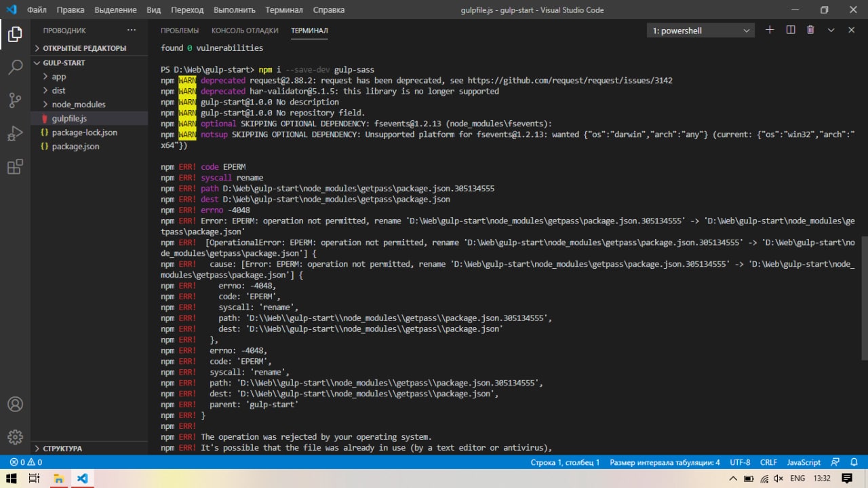Split the terminal

coord(790,30)
